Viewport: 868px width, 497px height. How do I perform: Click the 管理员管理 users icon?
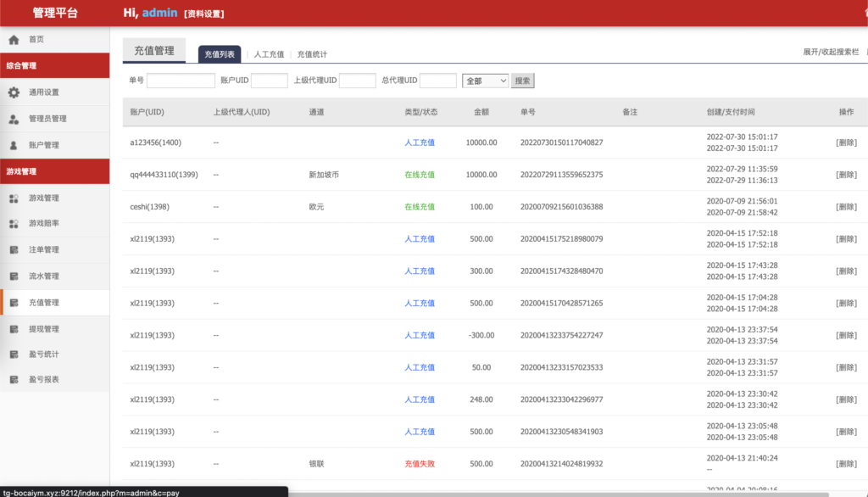tap(14, 119)
